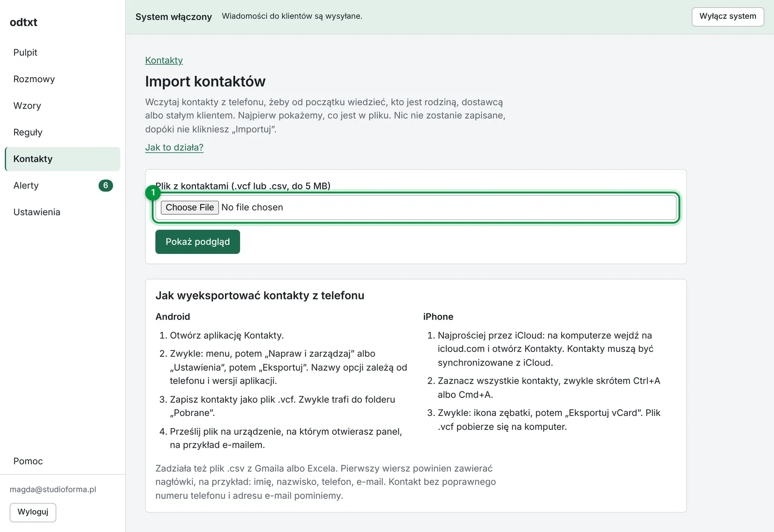
Task: Click the Alerty badge showing 6
Action: point(105,186)
